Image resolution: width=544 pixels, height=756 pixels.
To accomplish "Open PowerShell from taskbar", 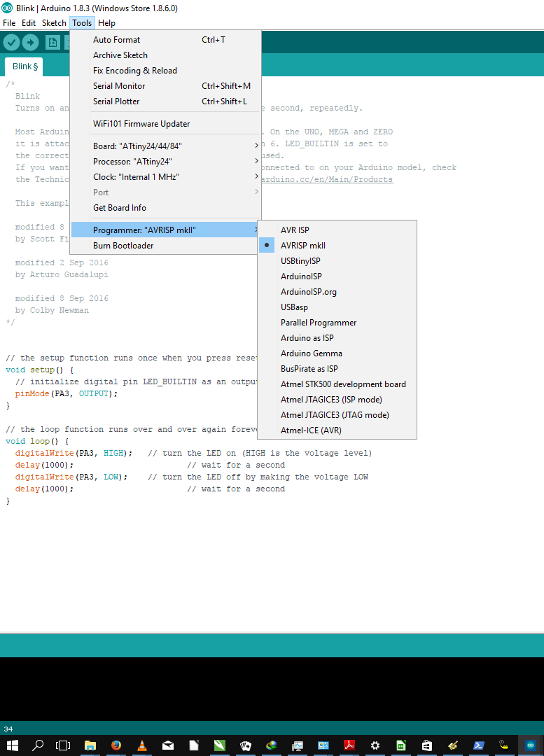I will pos(478,745).
